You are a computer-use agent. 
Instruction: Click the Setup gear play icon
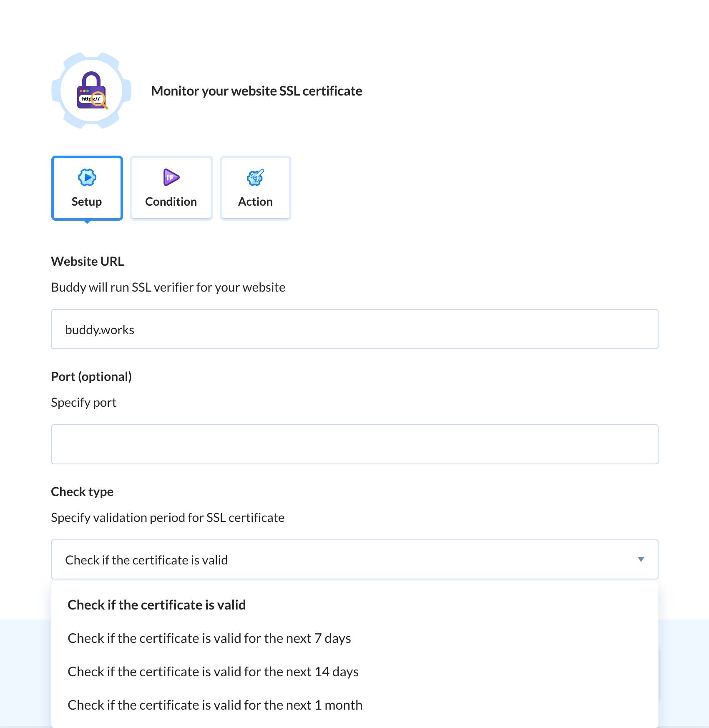click(87, 178)
